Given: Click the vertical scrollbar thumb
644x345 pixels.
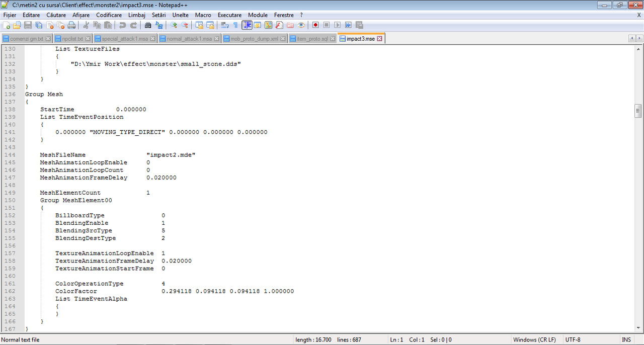Looking at the screenshot, I should [x=638, y=111].
